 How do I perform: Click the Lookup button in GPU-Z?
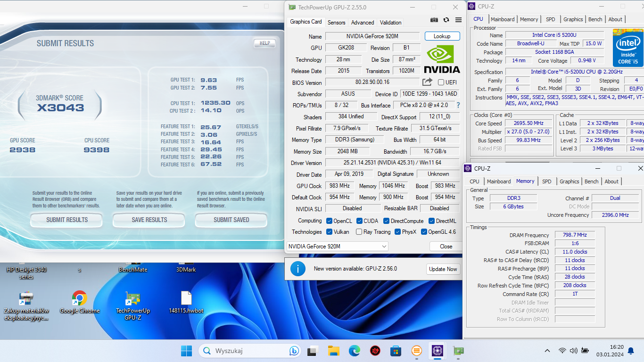(442, 36)
